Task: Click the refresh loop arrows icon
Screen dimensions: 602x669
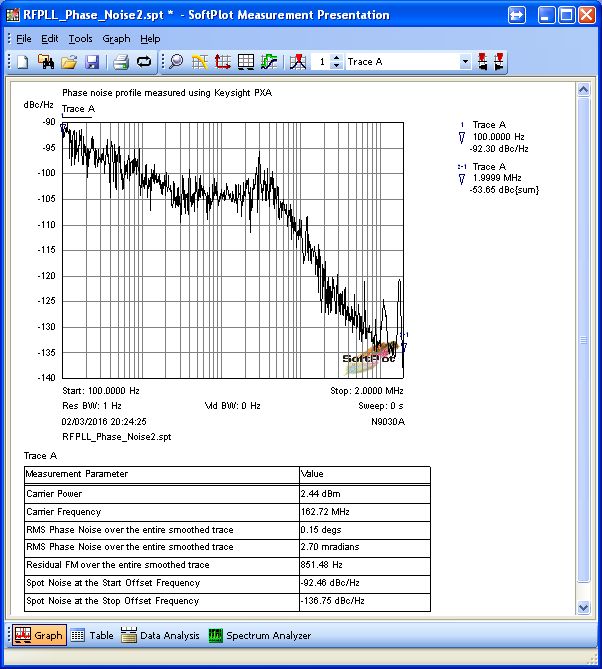Action: pyautogui.click(x=144, y=62)
